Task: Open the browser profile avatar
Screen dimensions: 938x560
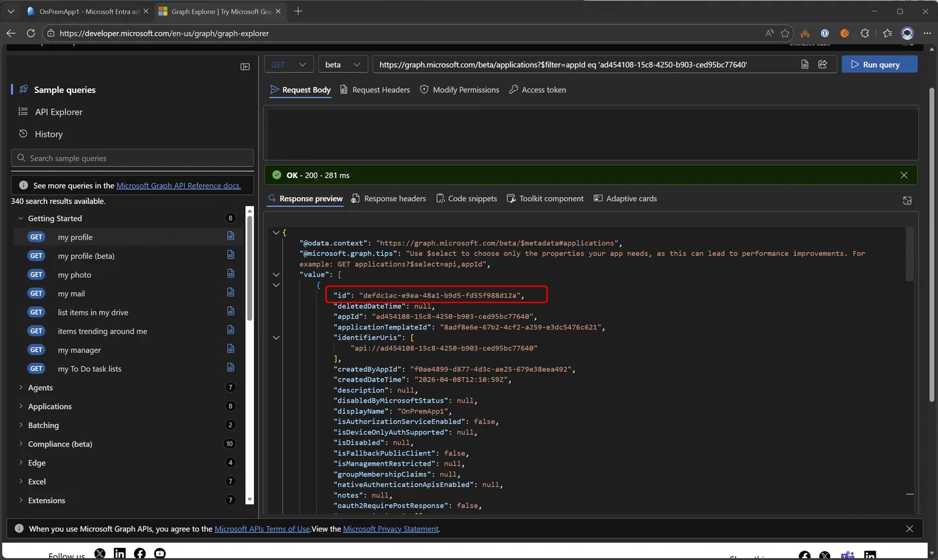Action: (x=908, y=33)
